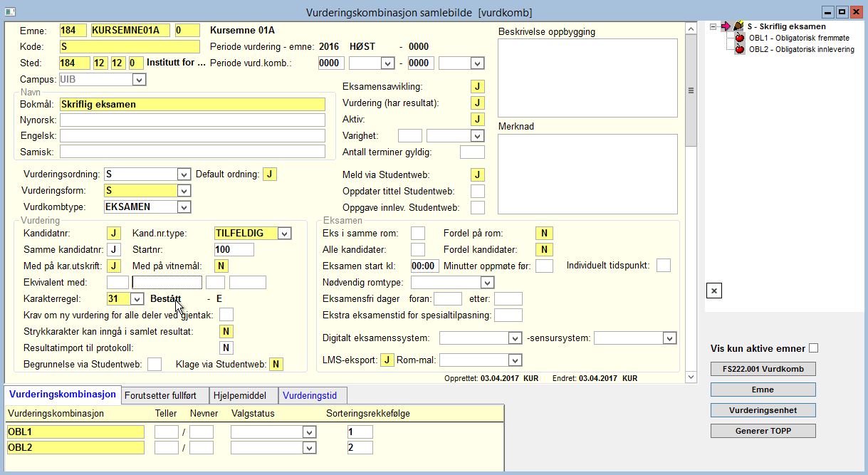Click the Merknad text area
This screenshot has height=475, width=868.
click(x=587, y=174)
